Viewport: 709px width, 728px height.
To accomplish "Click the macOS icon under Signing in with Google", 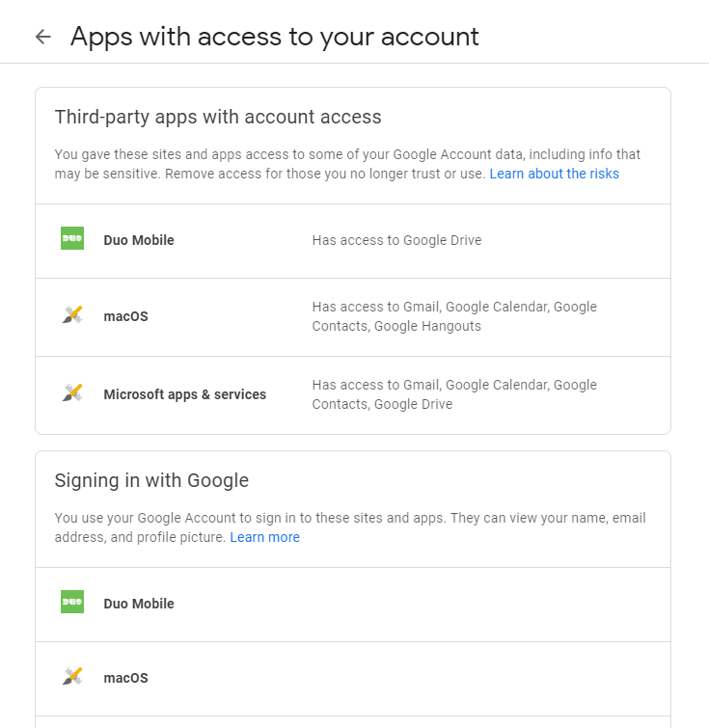I will [x=72, y=677].
